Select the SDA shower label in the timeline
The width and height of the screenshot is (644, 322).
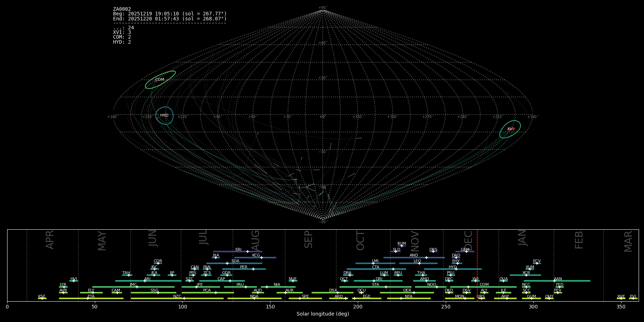235,261
